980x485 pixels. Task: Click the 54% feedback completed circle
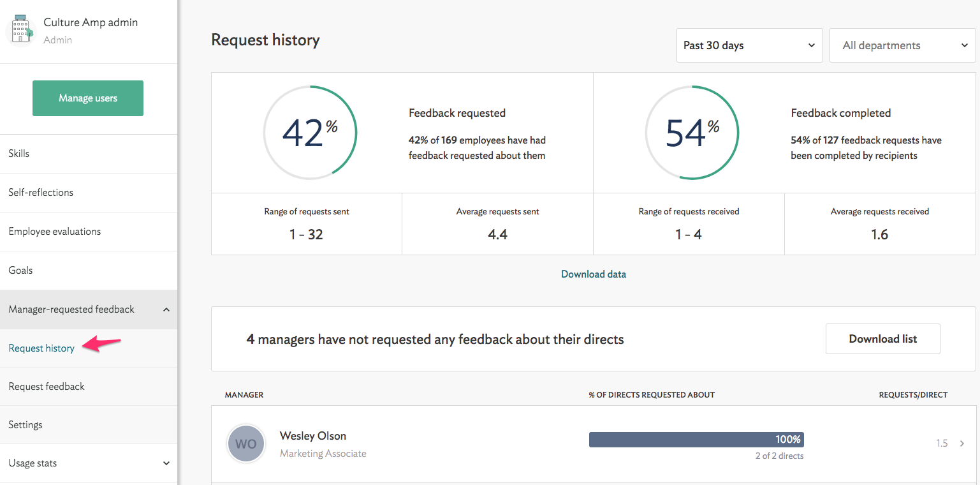tap(692, 133)
